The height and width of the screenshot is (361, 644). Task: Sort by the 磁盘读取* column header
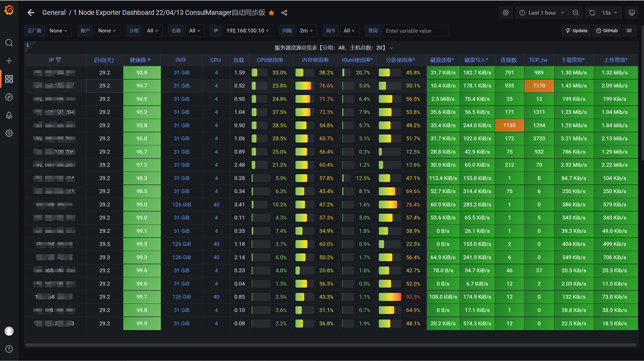[x=442, y=60]
